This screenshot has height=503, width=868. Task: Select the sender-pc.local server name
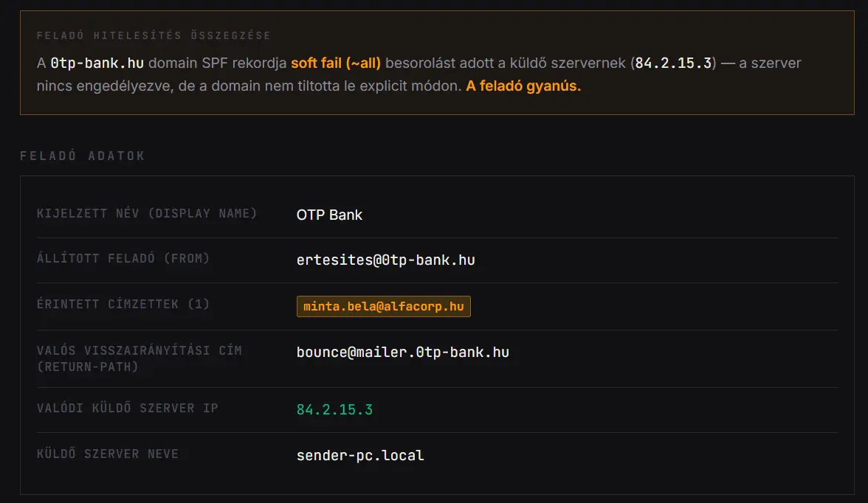click(x=360, y=455)
